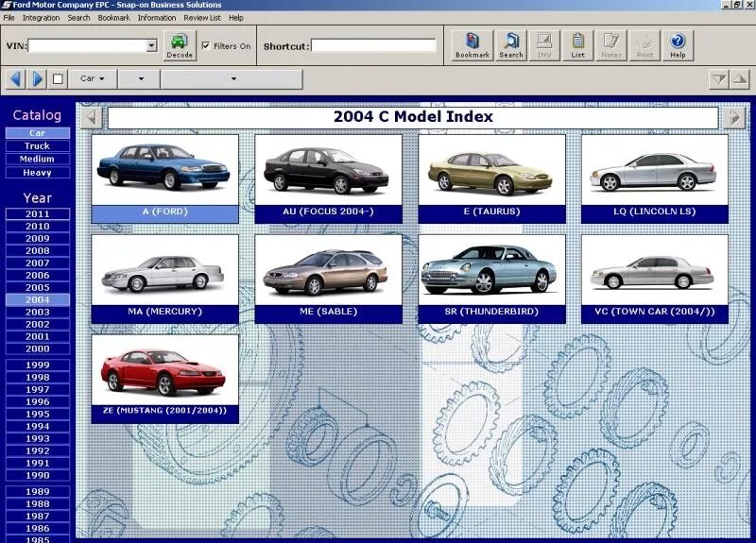Open the Search toolbar icon
756x543 pixels.
pos(510,45)
